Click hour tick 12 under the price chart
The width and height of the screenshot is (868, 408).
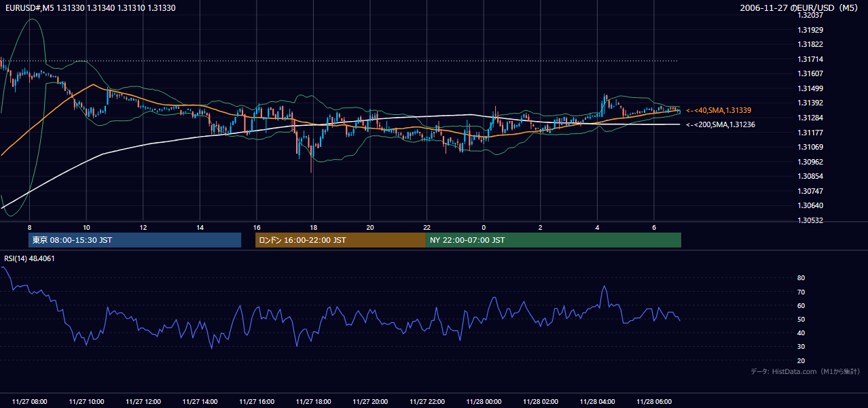tap(143, 227)
